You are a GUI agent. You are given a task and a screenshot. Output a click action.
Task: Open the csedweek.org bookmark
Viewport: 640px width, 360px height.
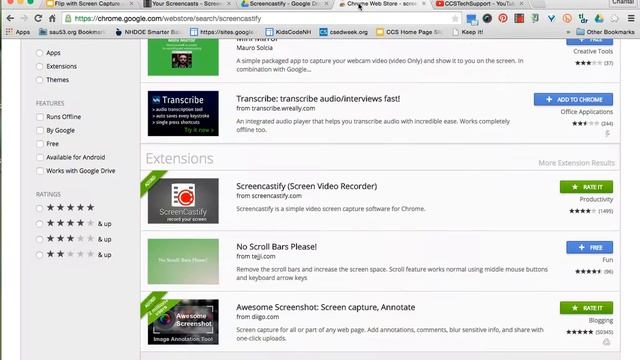(343, 32)
